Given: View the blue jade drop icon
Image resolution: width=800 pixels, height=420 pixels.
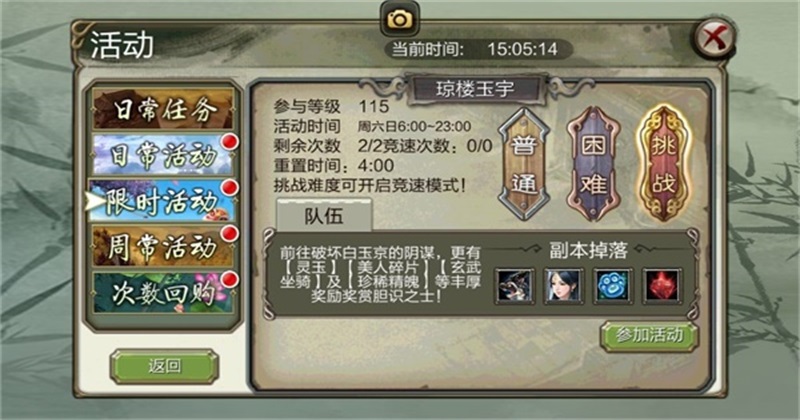Looking at the screenshot, I should coord(613,286).
